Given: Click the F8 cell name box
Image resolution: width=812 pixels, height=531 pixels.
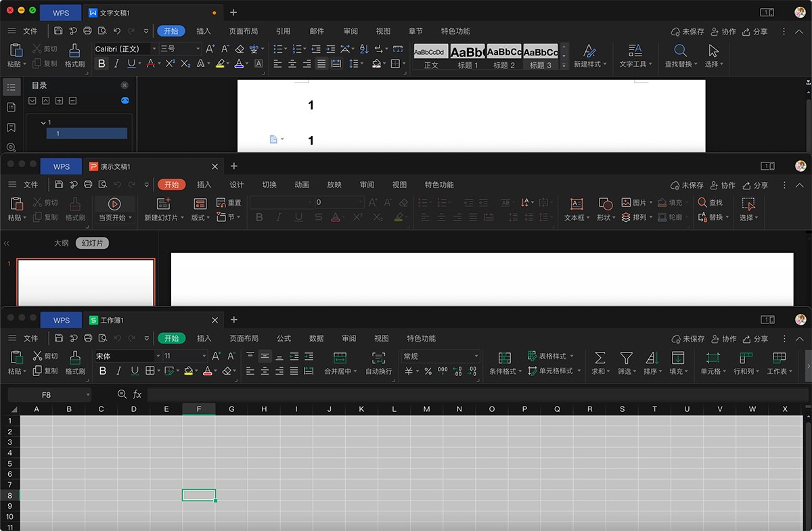Looking at the screenshot, I should click(x=46, y=394).
